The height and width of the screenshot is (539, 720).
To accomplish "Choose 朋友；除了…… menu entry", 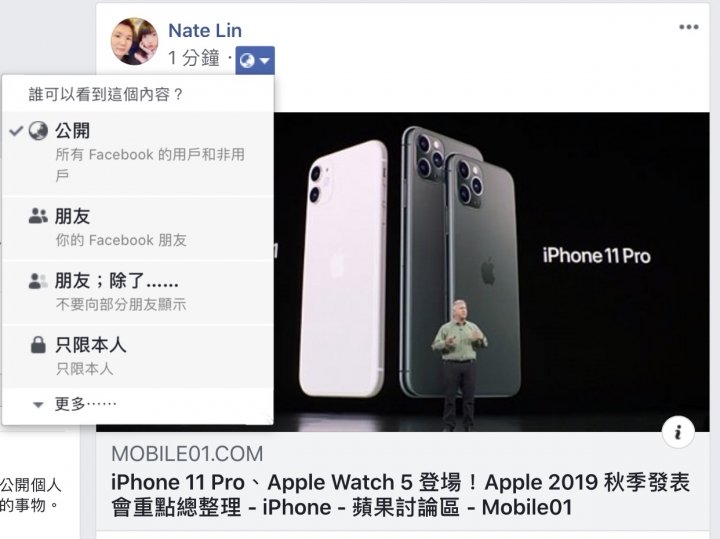I will coord(138,292).
